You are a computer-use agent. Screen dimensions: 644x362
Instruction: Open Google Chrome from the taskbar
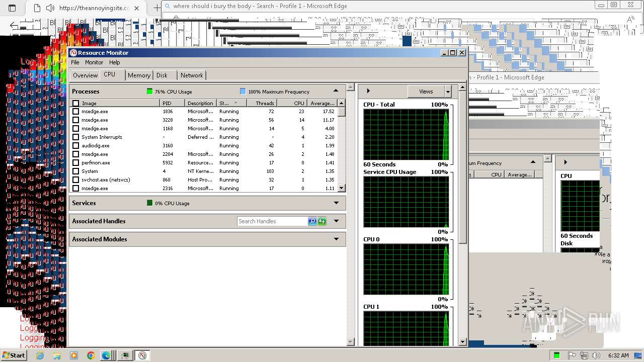click(x=91, y=355)
